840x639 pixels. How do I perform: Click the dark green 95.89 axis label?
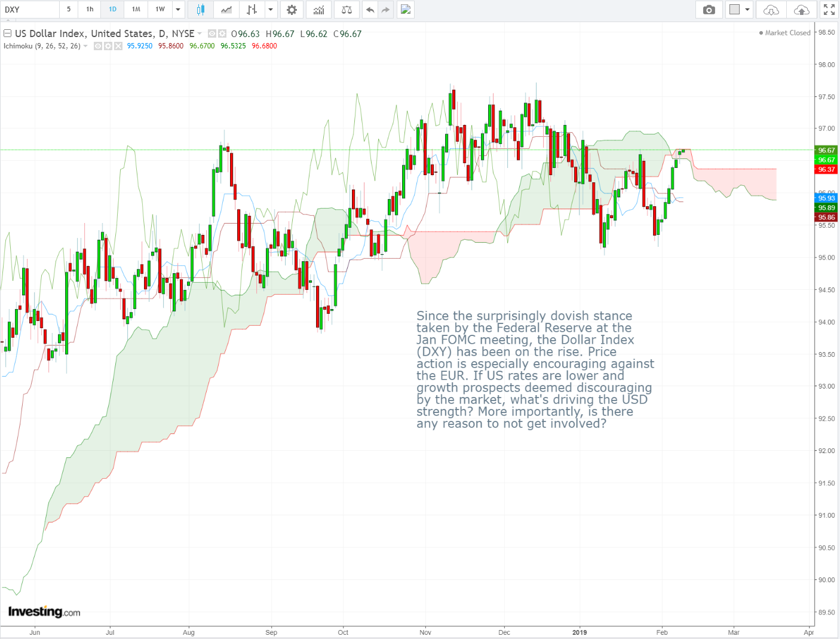point(827,208)
